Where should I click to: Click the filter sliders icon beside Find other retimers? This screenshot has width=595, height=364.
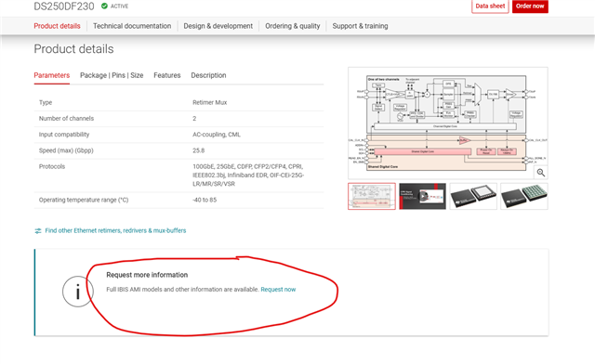click(x=38, y=231)
